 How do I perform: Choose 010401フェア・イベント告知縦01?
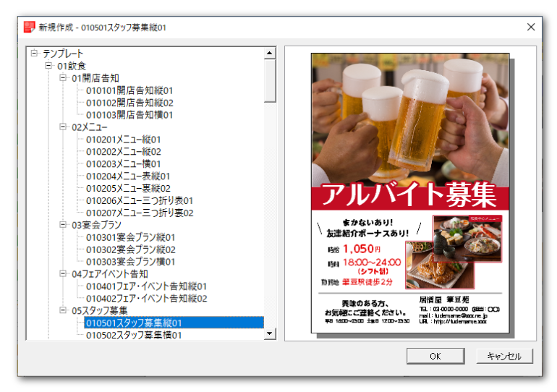[146, 286]
